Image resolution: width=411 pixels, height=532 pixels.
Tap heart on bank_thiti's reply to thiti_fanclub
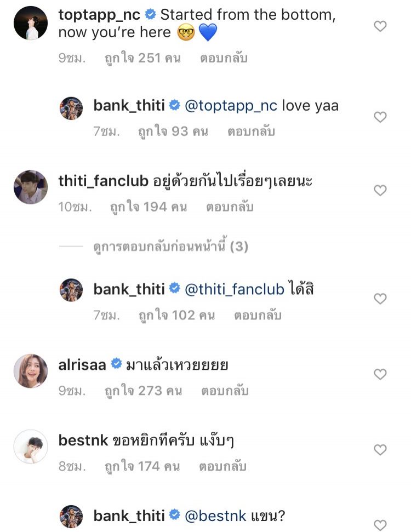(x=380, y=299)
